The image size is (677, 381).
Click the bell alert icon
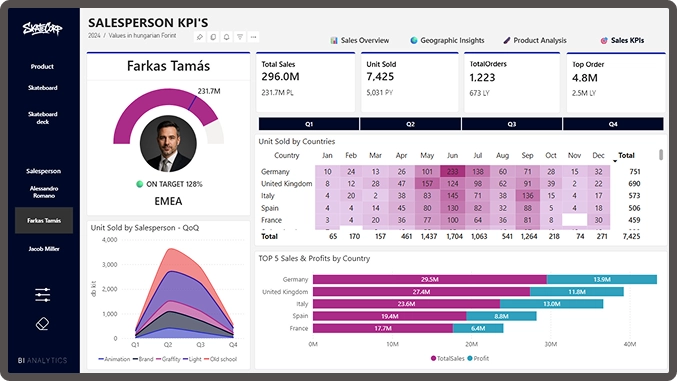coord(226,37)
